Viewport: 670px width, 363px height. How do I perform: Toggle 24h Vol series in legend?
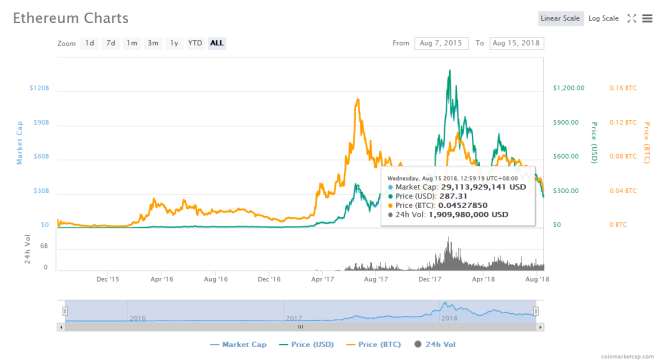click(x=435, y=344)
